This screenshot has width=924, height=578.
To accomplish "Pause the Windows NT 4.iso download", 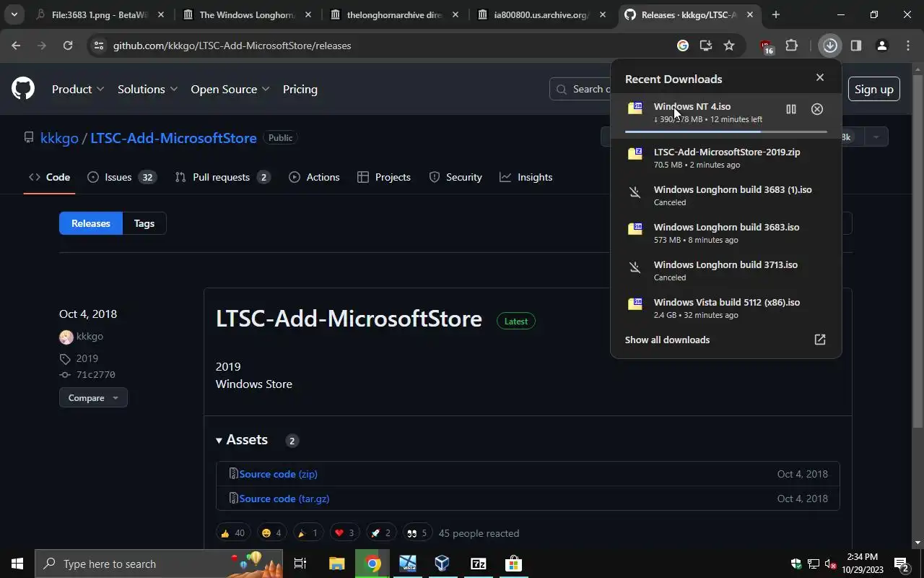I will 791,109.
